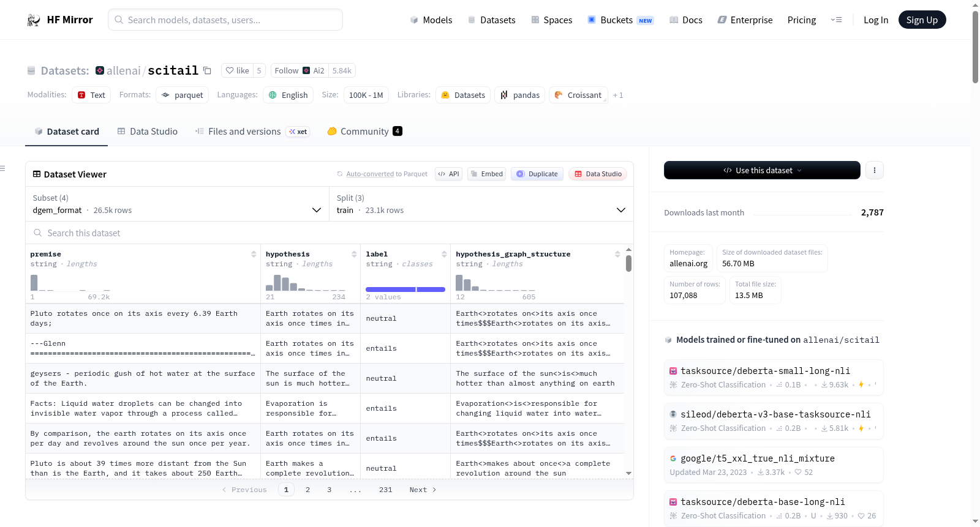Viewport: 980px width, 527px height.
Task: Click the parquet format tag
Action: (183, 95)
